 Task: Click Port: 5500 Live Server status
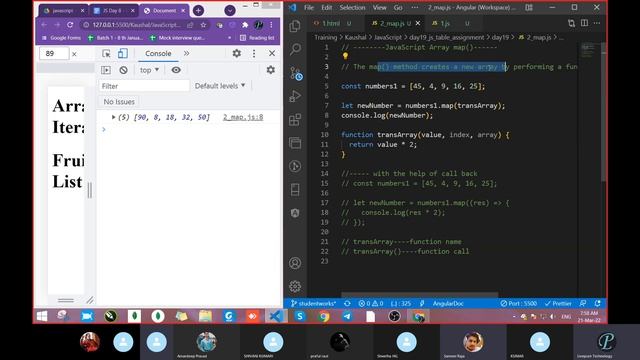(x=519, y=303)
